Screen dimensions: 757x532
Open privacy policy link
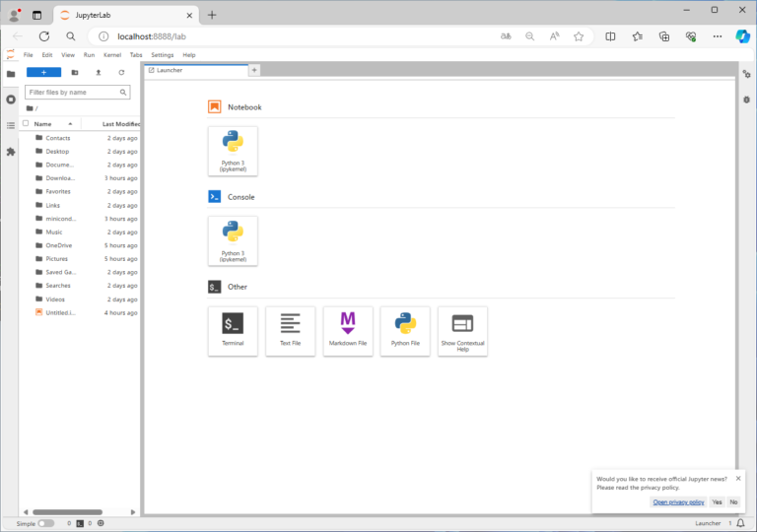[x=678, y=502]
